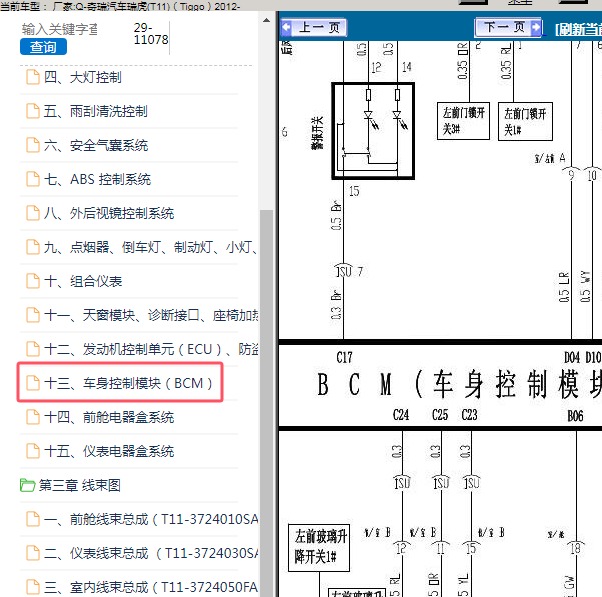
Task: Click green folder icon of 第三章 线束图
Action: (27, 485)
